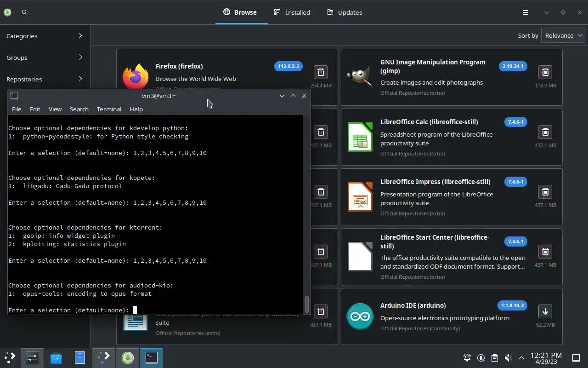
Task: Open the terminal File menu
Action: 17,109
